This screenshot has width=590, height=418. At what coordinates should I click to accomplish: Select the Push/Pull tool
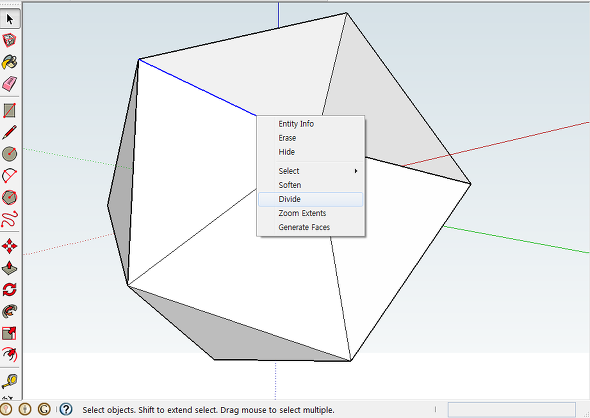click(10, 268)
